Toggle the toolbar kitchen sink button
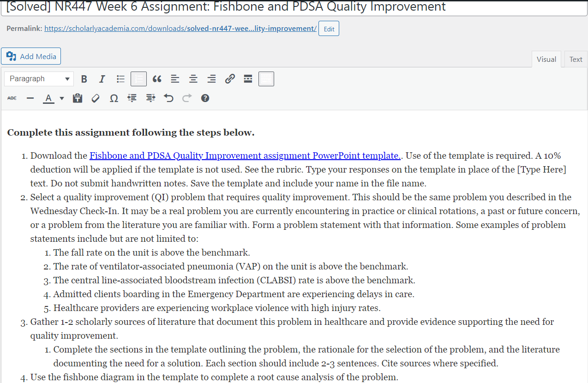The width and height of the screenshot is (588, 383). (x=266, y=79)
